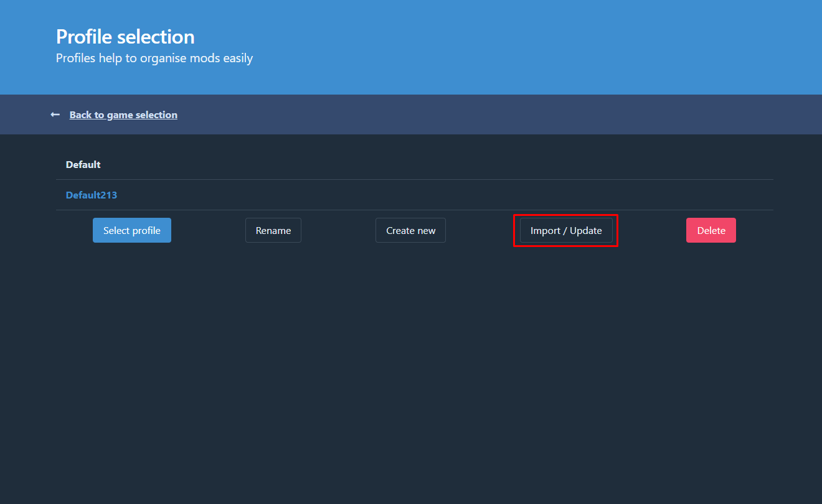Return to game selection via arrow
This screenshot has height=504, width=822.
[x=55, y=114]
